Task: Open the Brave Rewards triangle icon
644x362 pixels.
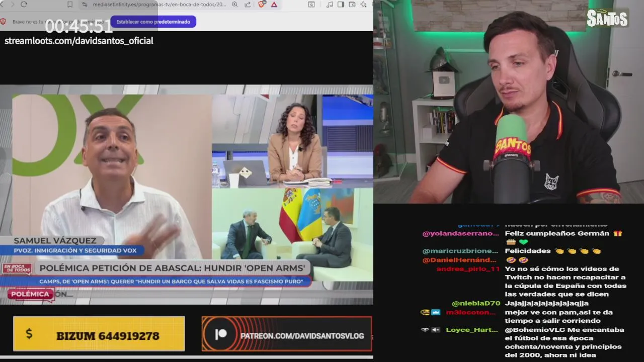Action: click(274, 4)
